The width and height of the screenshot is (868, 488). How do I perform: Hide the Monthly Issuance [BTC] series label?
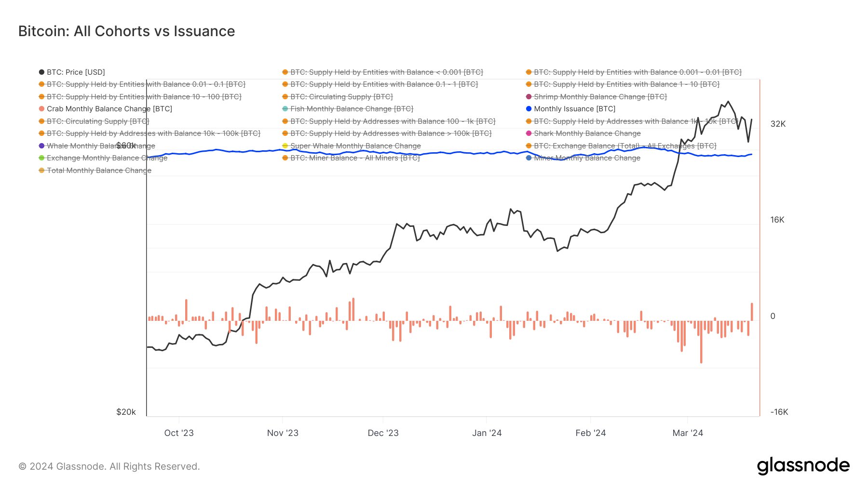[x=574, y=109]
